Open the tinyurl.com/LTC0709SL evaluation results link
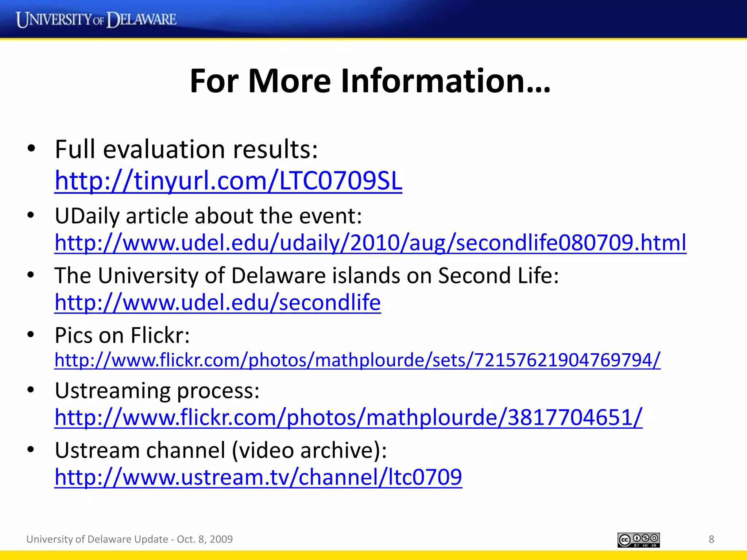This screenshot has height=560, width=747. tap(228, 181)
